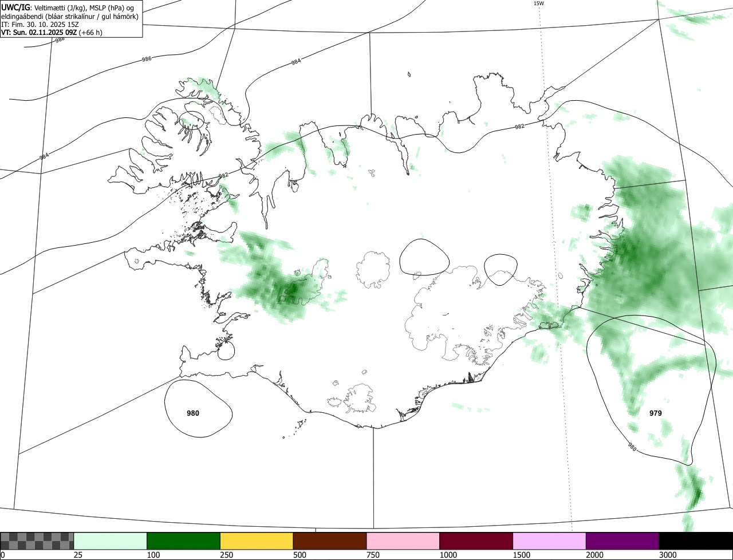733x560 pixels.
Task: Click the legend value 1500
Action: point(521,555)
